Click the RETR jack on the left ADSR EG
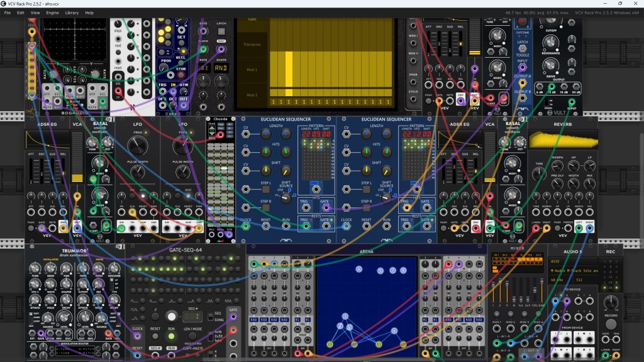Viewport: 644px width, 362px height. click(x=52, y=228)
